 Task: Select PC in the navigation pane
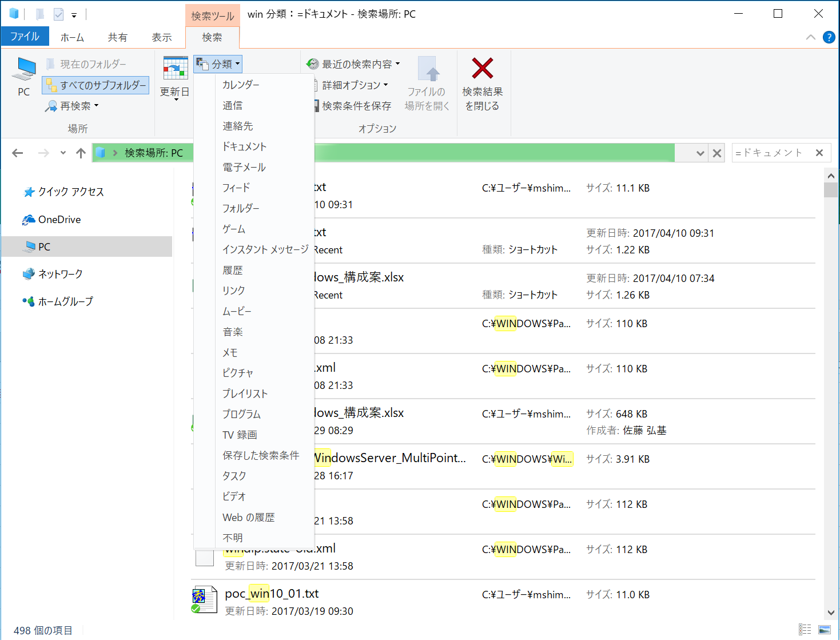pyautogui.click(x=86, y=247)
